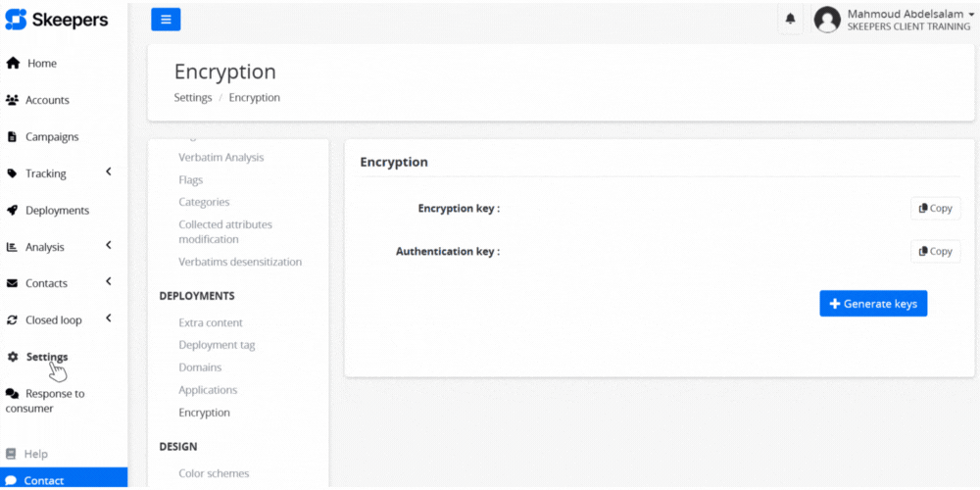Expand the Tracking submenu chevron
This screenshot has height=490, width=980.
(x=109, y=172)
